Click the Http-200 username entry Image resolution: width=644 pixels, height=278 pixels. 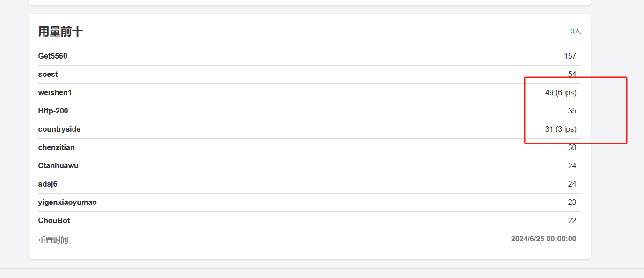pyautogui.click(x=53, y=111)
